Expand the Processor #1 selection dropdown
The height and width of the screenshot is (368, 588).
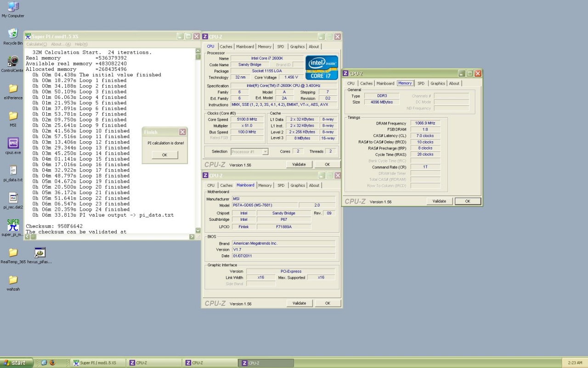[x=265, y=152]
